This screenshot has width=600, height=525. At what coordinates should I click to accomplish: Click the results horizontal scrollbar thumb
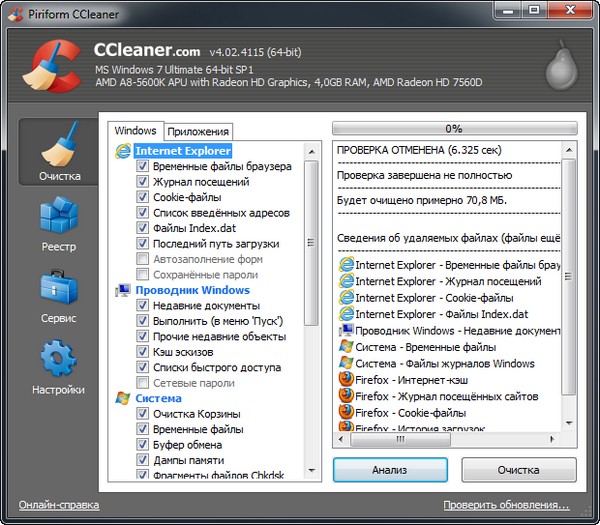pos(400,439)
